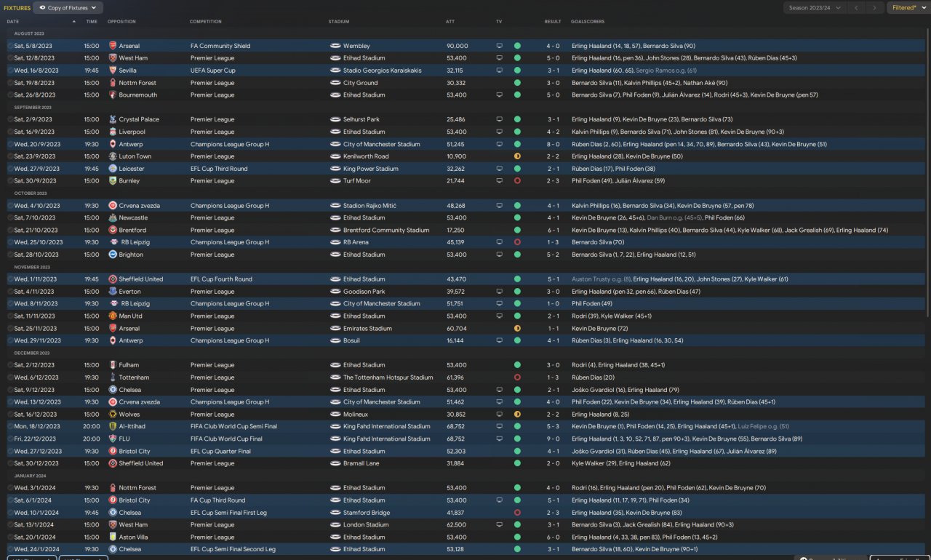Sort fixtures by the Result column header

553,22
